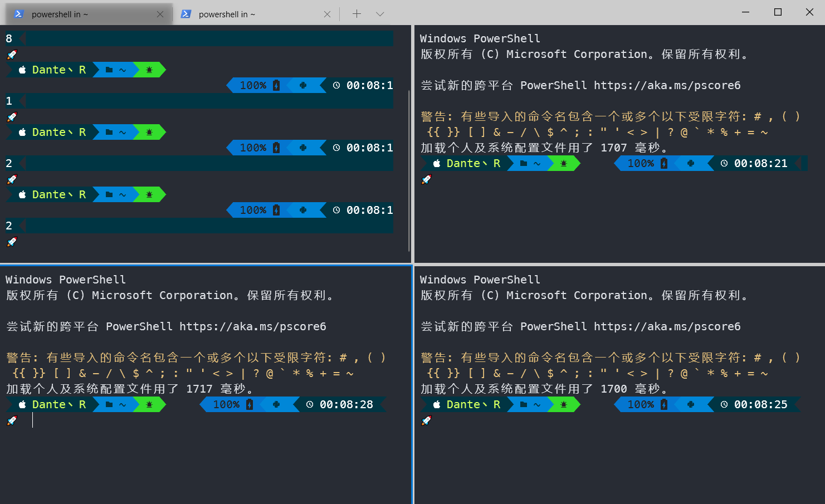Screen dimensions: 825x504
Task: Click the load time value 1700
Action: click(x=614, y=389)
